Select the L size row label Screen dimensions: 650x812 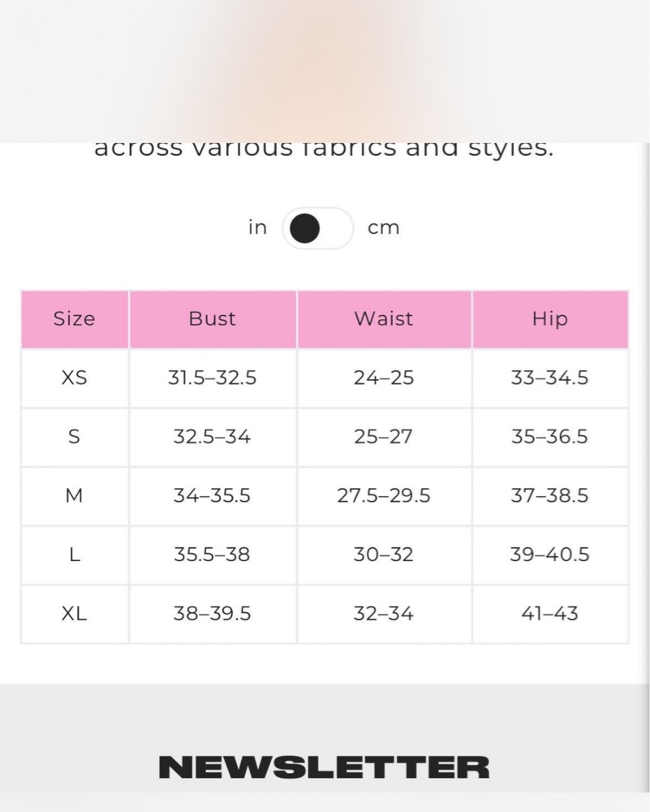(75, 555)
